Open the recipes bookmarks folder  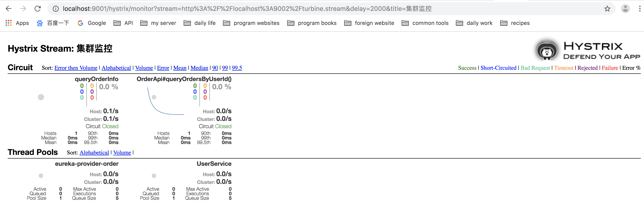(515, 23)
